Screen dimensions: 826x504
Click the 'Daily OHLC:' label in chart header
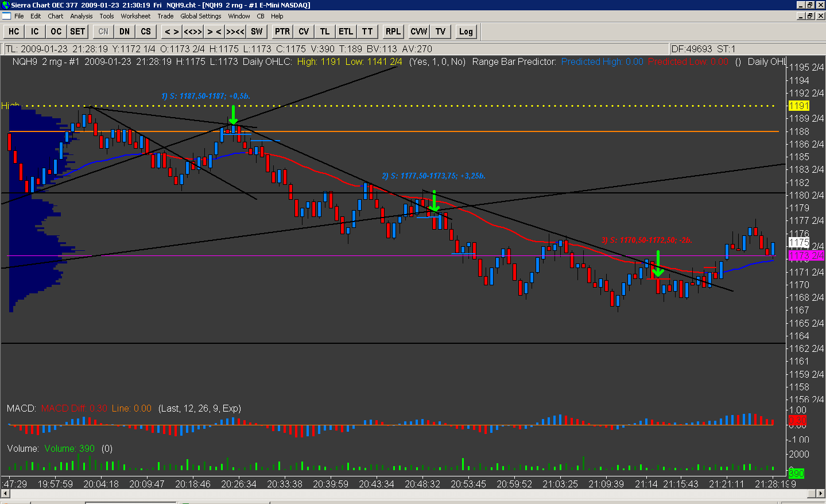(267, 61)
